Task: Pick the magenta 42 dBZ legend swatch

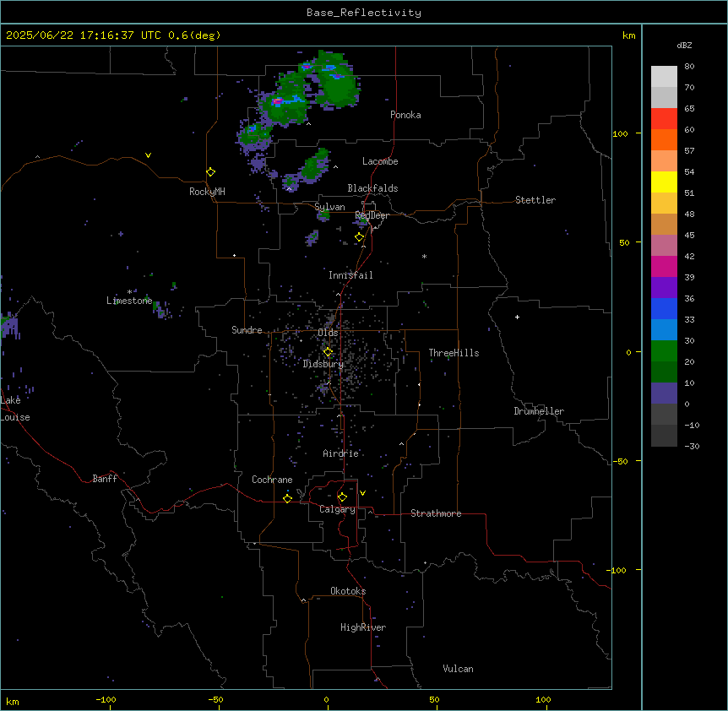Action: (x=664, y=266)
